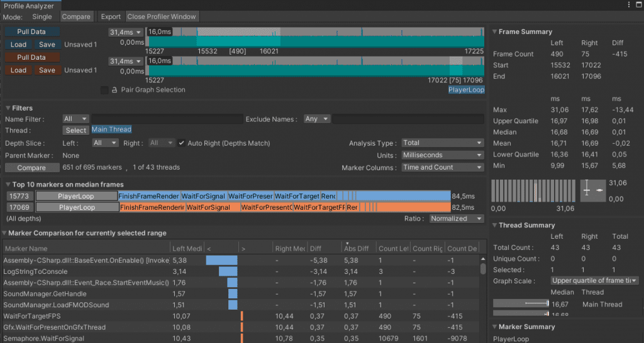Enable the Pair Graph Selection checkbox
The image size is (644, 343).
click(104, 90)
